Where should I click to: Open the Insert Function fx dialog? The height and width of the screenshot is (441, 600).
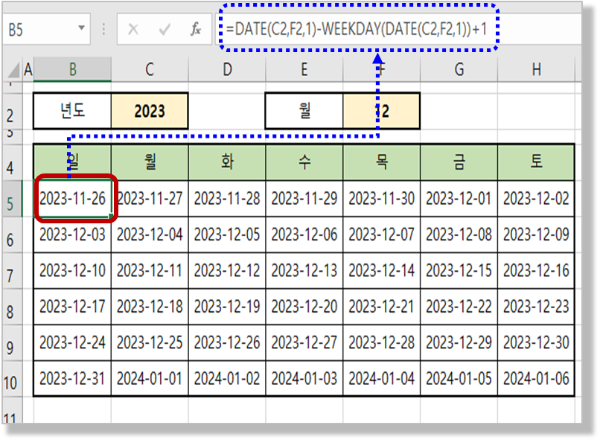pyautogui.click(x=196, y=29)
